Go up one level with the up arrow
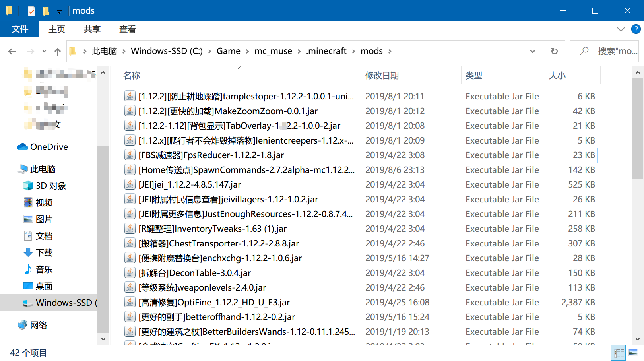 pyautogui.click(x=57, y=51)
